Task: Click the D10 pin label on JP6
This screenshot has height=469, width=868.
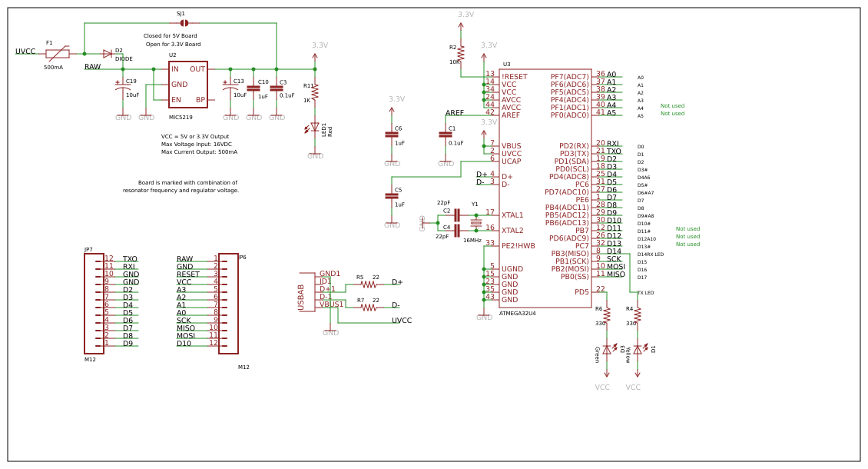Action: pos(184,344)
